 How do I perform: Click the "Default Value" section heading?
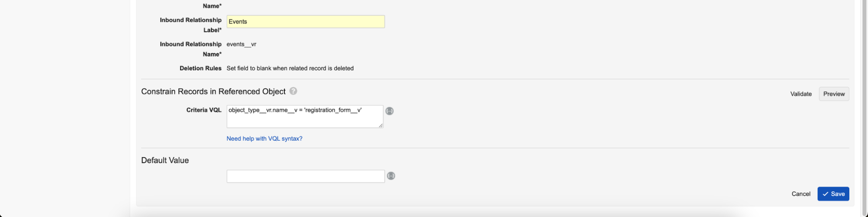pos(165,160)
